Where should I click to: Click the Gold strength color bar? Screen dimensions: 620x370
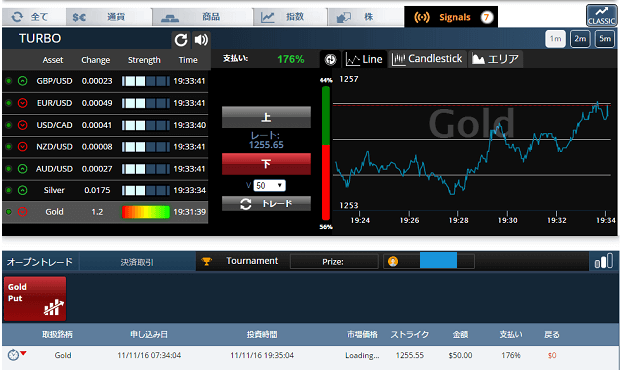[146, 212]
